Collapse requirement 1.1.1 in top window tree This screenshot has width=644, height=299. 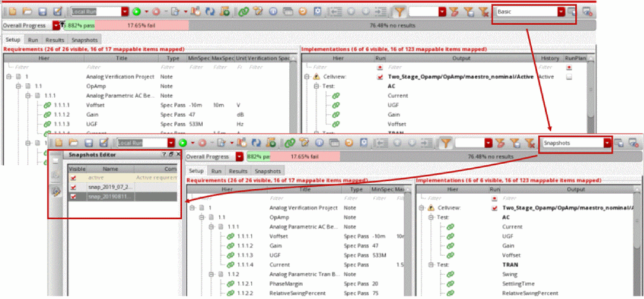27,96
